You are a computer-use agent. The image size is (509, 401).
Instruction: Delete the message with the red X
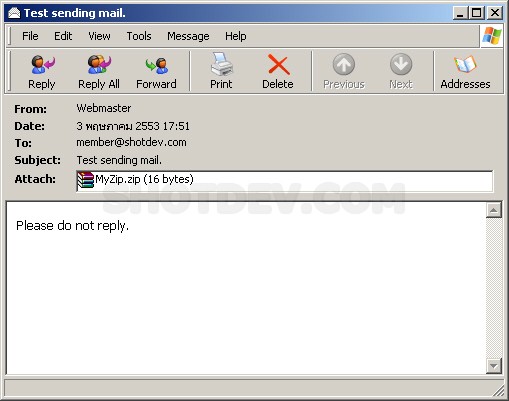[278, 65]
